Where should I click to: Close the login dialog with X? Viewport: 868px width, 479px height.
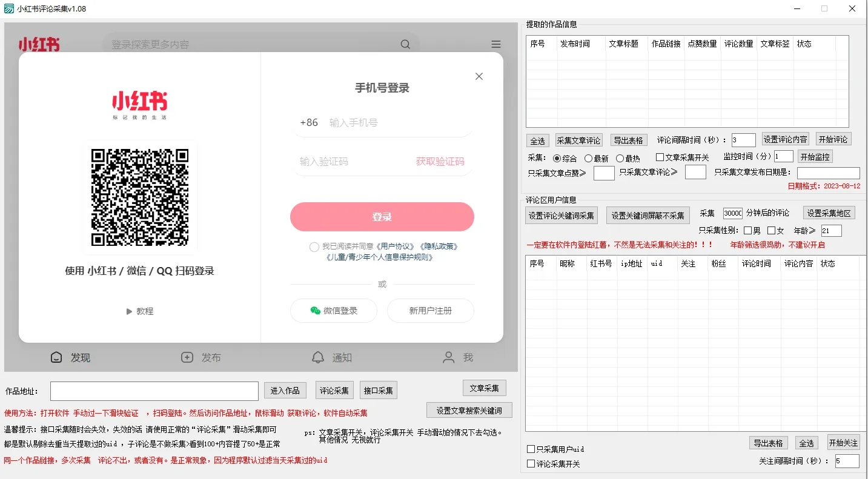pyautogui.click(x=479, y=76)
